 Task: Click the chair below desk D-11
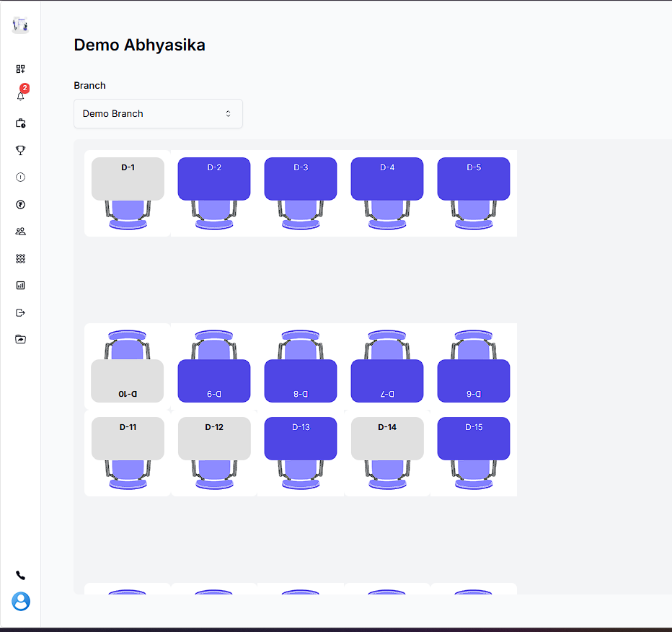click(x=128, y=475)
